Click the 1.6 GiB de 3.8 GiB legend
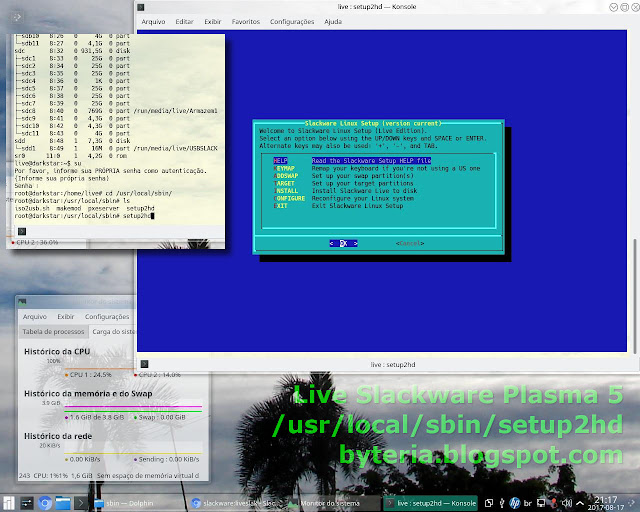The width and height of the screenshot is (640, 512). [94, 417]
